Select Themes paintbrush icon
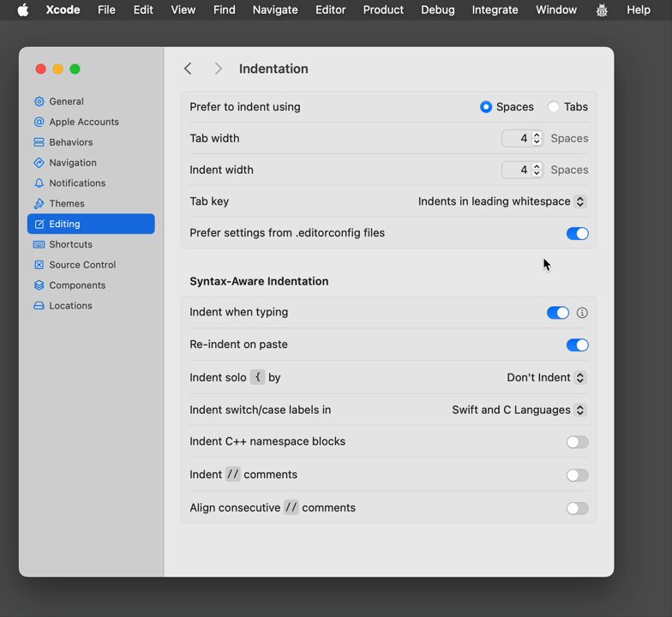The height and width of the screenshot is (617, 672). (x=39, y=204)
